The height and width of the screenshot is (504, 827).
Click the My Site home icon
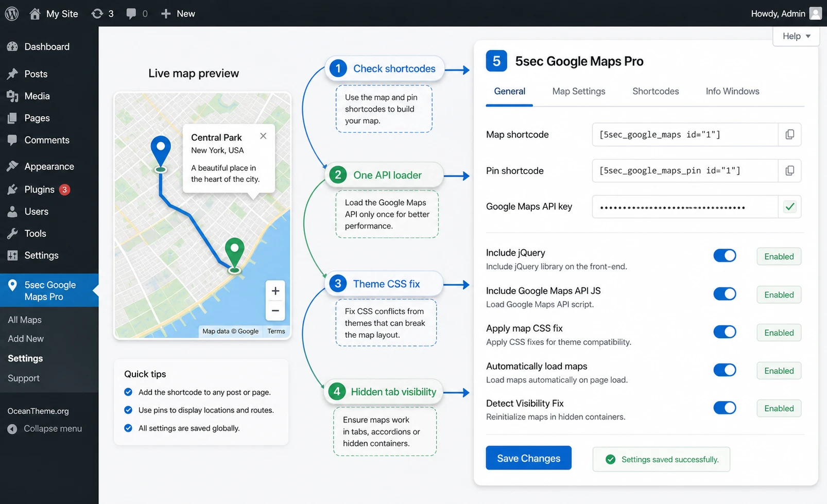(x=35, y=13)
